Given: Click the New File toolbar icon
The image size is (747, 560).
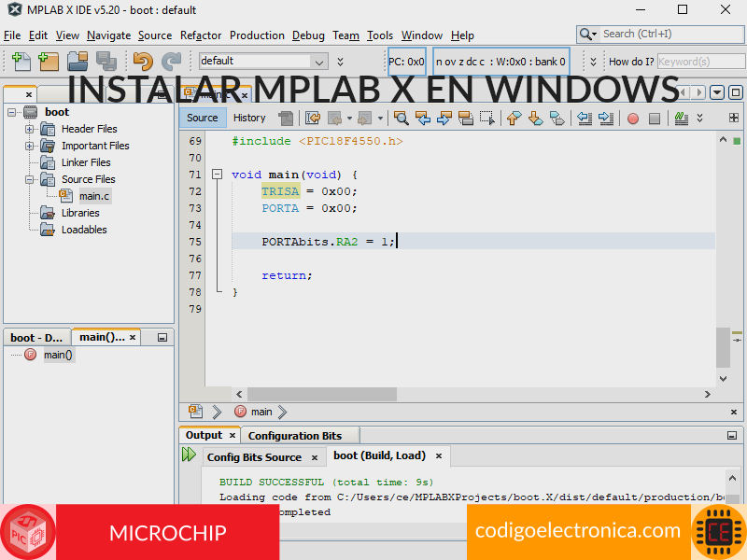Looking at the screenshot, I should coord(21,62).
